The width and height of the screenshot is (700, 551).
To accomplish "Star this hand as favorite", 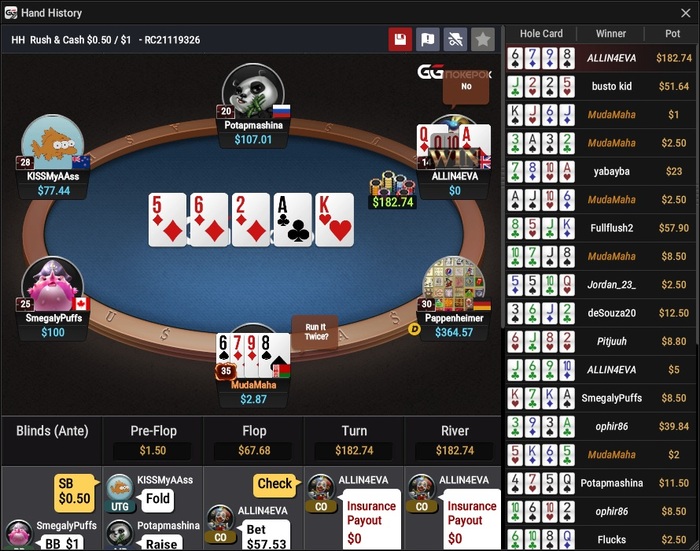I will pos(483,40).
